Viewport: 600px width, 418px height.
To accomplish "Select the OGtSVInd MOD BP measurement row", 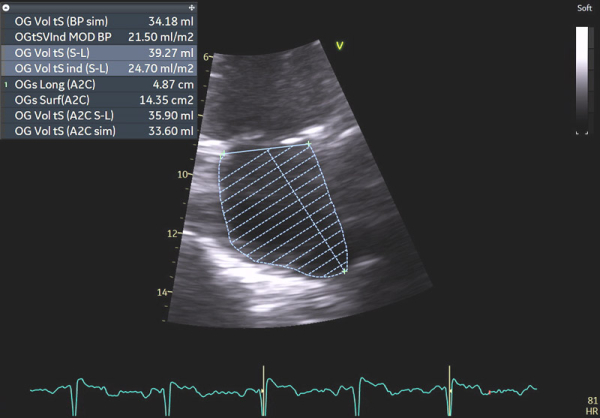I will [x=100, y=36].
